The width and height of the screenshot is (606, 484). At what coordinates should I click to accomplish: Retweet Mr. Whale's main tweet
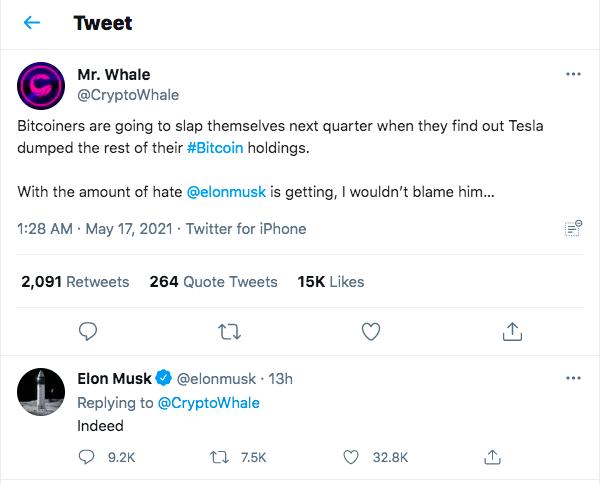pos(230,332)
